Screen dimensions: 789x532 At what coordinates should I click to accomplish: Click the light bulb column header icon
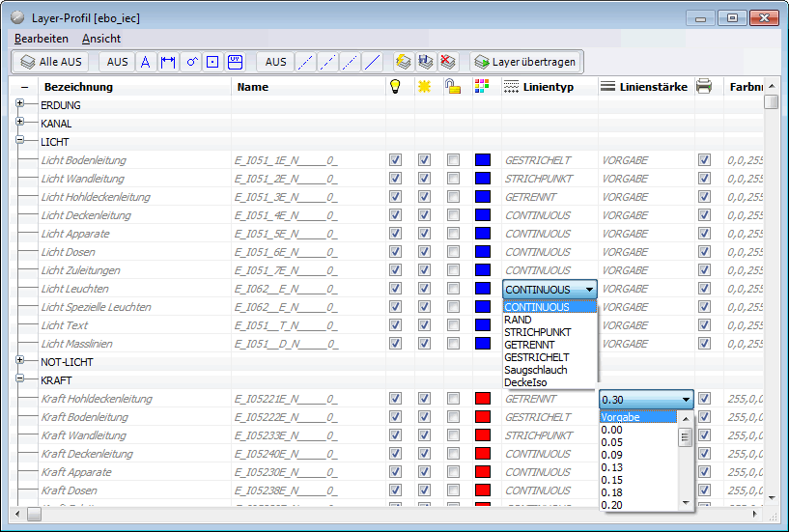click(x=394, y=87)
